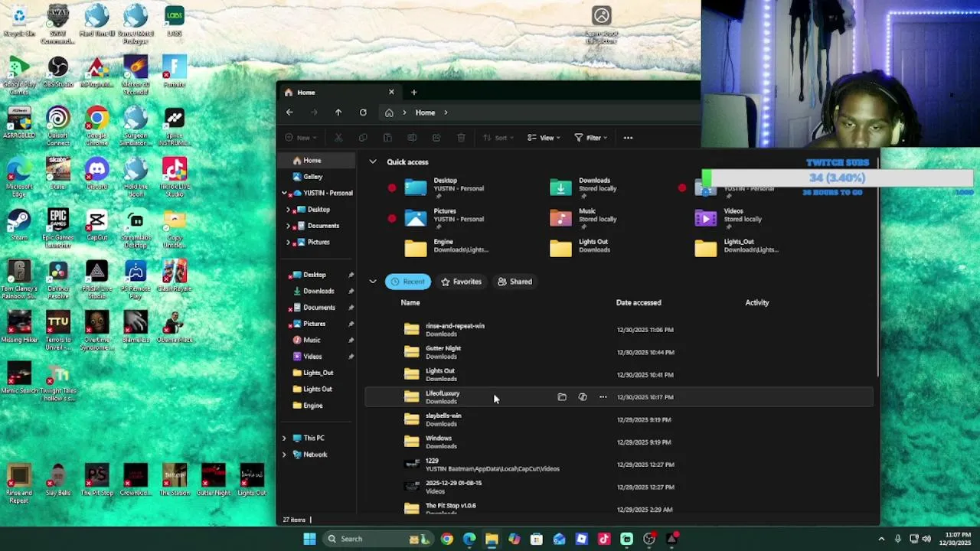Open pinned Downloads in navigation pane
Viewport: 980px width, 551px height.
318,291
